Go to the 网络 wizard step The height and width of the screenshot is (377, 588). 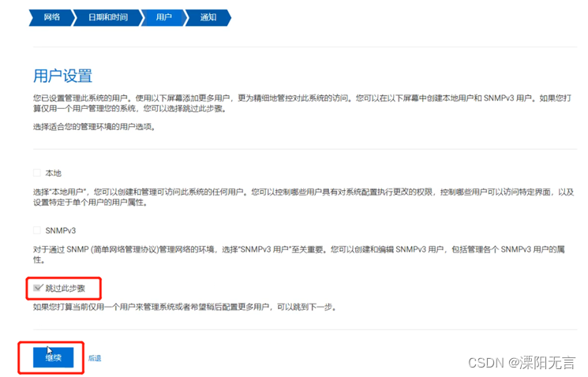point(51,17)
